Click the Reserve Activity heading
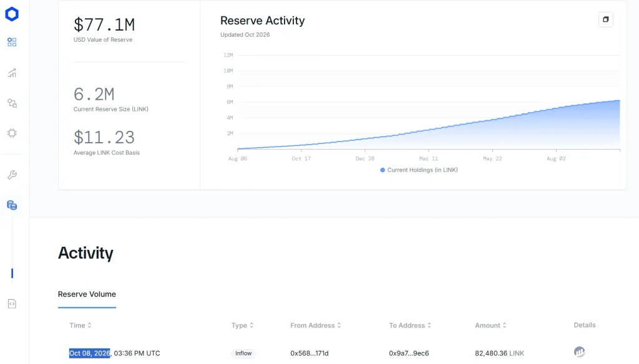Screen dimensions: 639x364 263,21
